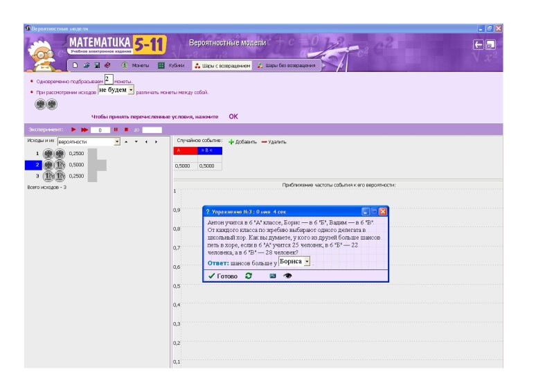The height and width of the screenshot is (392, 554).
Task: Select the 'Кубики' tab
Action: point(171,66)
